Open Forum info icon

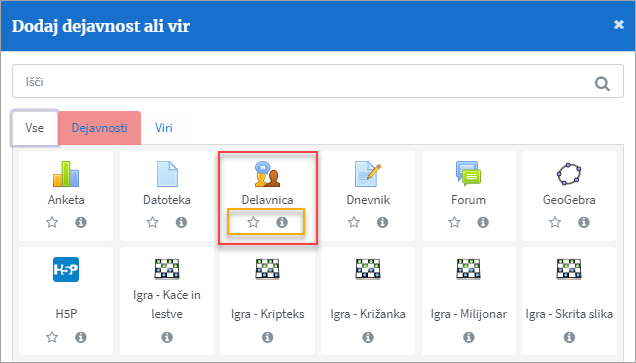483,222
